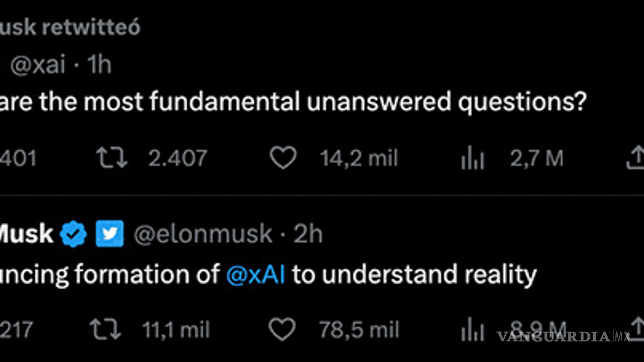Image resolution: width=644 pixels, height=362 pixels.
Task: Like the @xai tweet with 14,2 mil likes
Action: coord(283,159)
